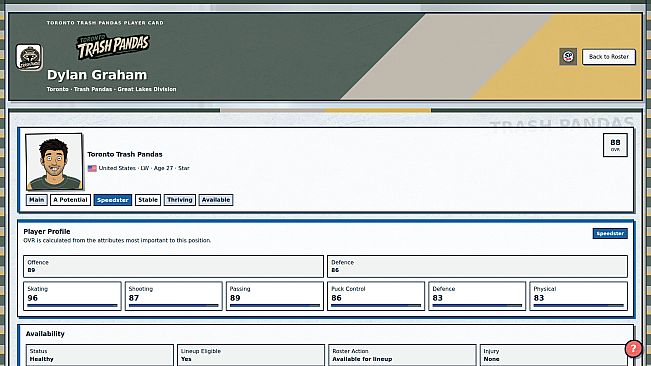
Task: Click the Shooting 87 attribute card
Action: [x=174, y=296]
